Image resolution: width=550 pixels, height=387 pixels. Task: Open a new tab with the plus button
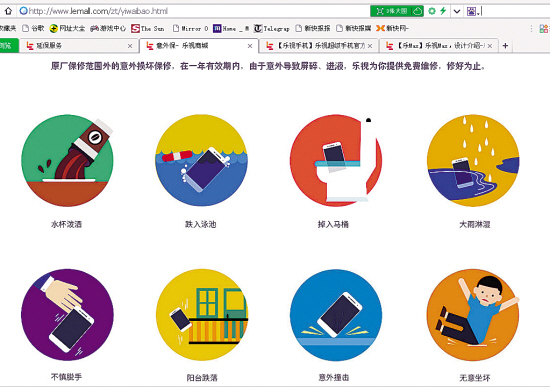pyautogui.click(x=505, y=46)
